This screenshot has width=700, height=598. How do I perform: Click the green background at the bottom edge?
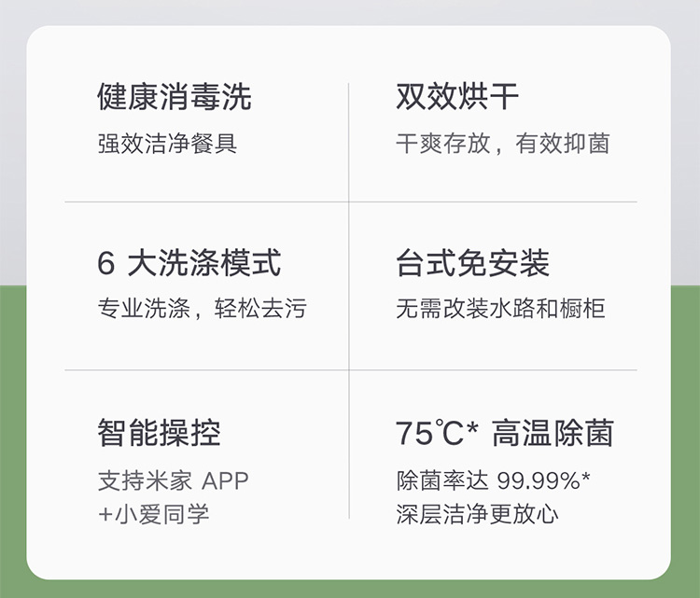click(x=350, y=589)
